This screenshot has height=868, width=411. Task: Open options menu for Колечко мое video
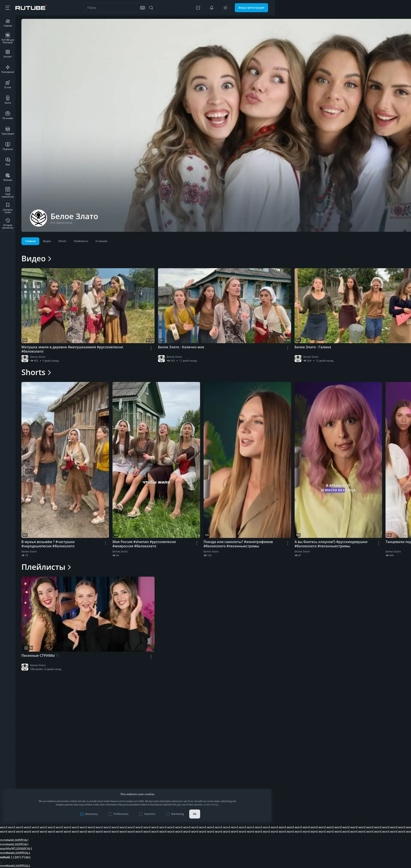tap(287, 348)
